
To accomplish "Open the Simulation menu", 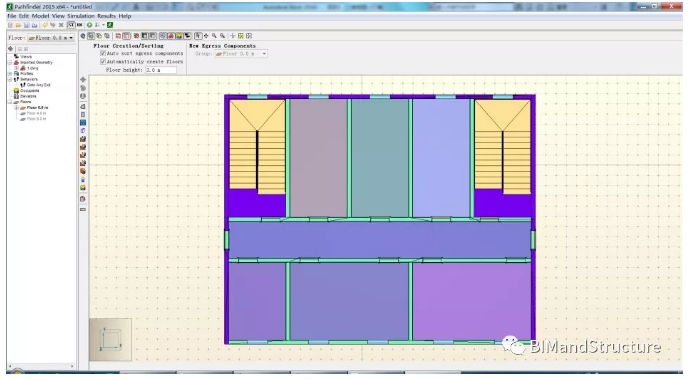I will [x=81, y=16].
